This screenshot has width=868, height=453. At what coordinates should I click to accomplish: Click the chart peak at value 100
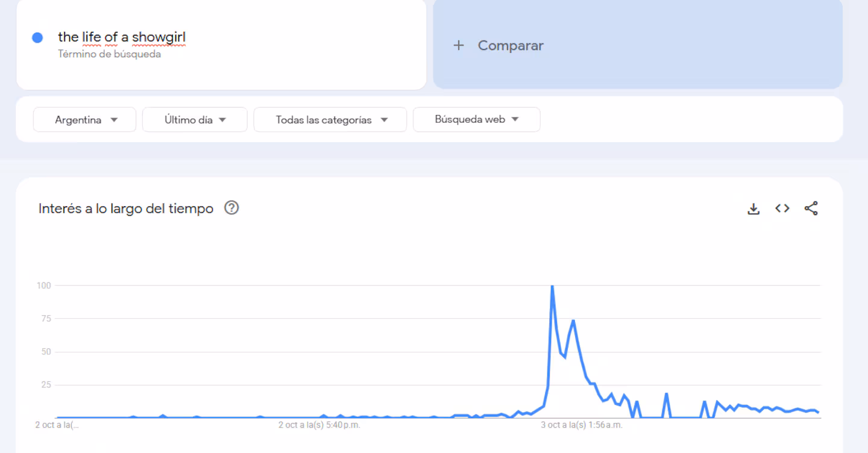[x=552, y=286]
